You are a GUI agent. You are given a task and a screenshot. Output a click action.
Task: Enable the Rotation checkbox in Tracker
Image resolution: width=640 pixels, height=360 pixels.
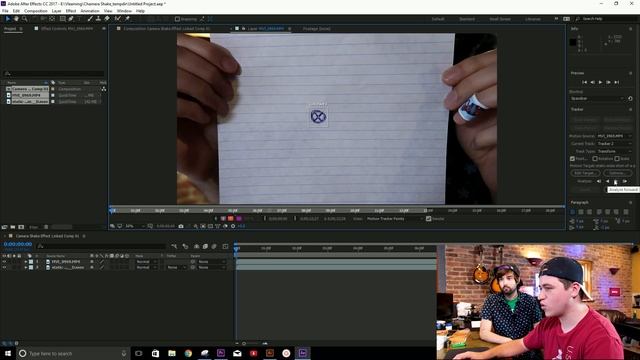(595, 158)
